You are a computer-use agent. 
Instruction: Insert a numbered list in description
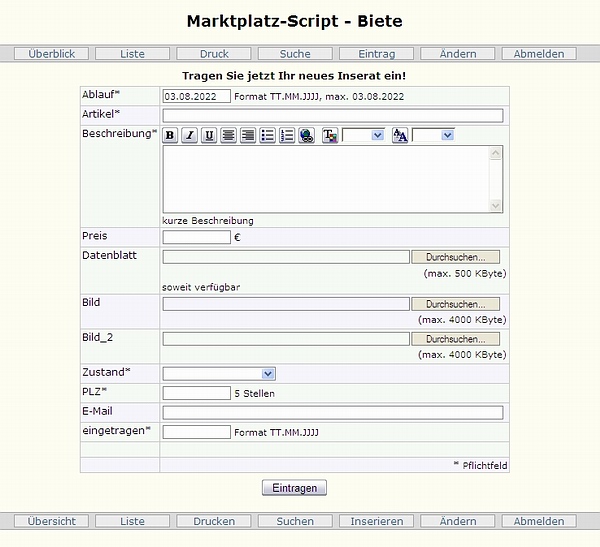tap(287, 135)
